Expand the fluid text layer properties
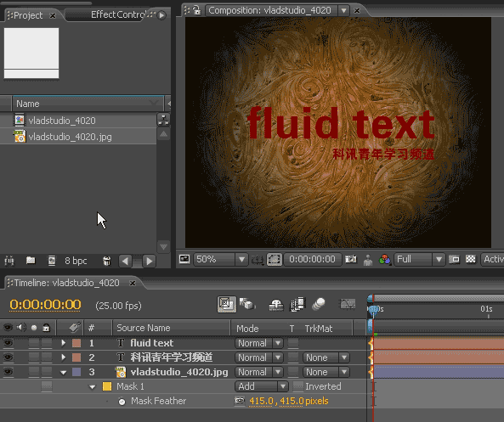This screenshot has height=422, width=504. [64, 343]
